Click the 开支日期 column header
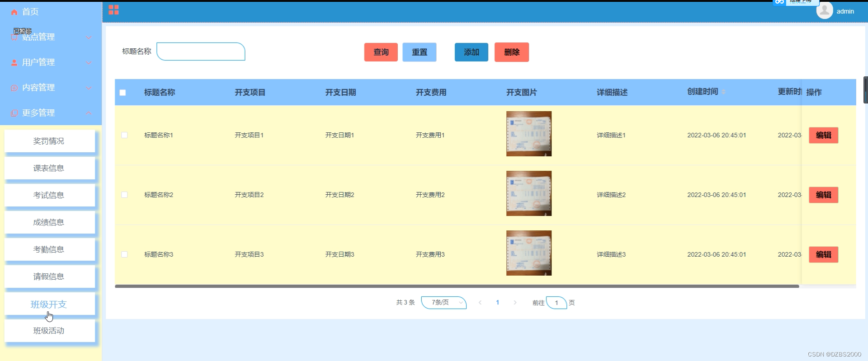Viewport: 868px width, 361px height. click(x=340, y=92)
